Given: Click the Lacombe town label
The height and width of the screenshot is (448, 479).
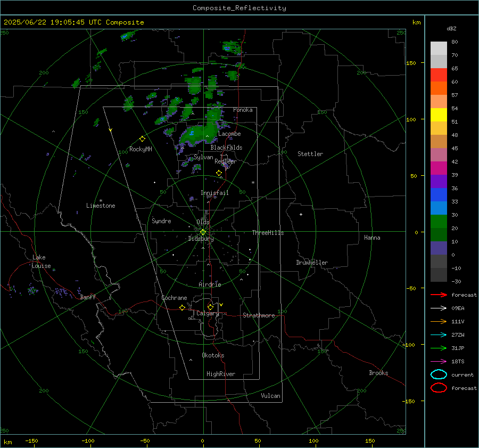Looking at the screenshot, I should (229, 134).
